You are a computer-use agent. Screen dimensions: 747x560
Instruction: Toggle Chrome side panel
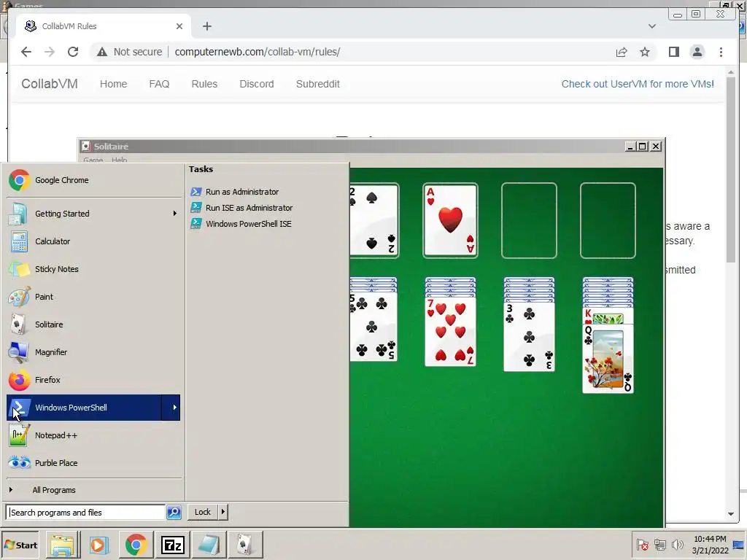tap(673, 52)
